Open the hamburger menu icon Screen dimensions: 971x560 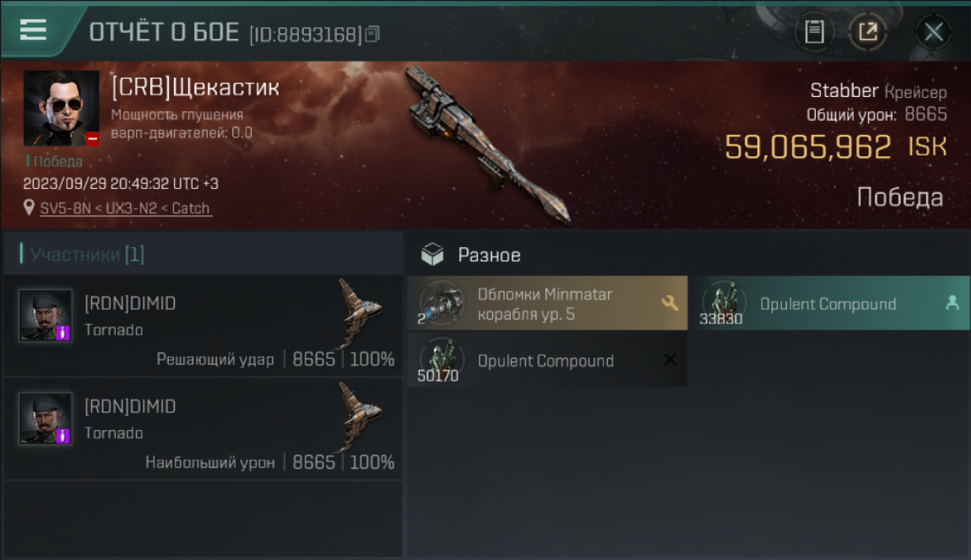(x=33, y=30)
